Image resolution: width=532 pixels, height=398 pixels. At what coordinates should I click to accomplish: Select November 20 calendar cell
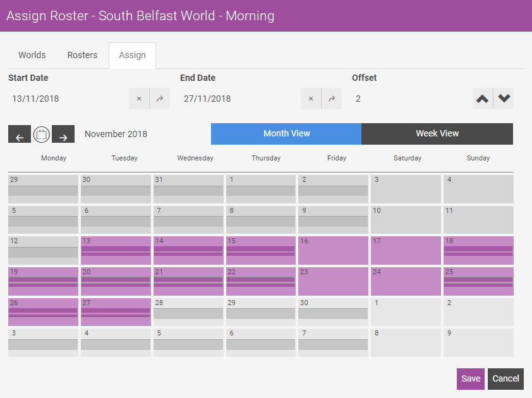116,281
